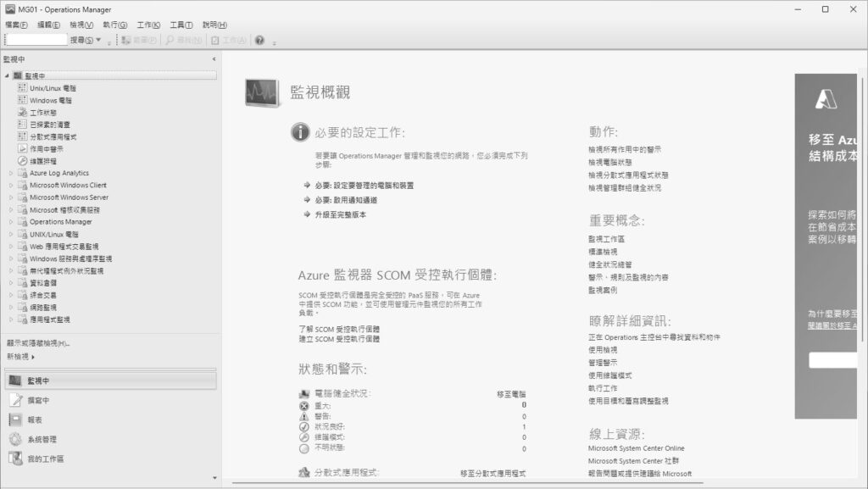The height and width of the screenshot is (489, 868).
Task: Expand the UNIX/Linux 電腦 folder node
Action: coord(10,234)
